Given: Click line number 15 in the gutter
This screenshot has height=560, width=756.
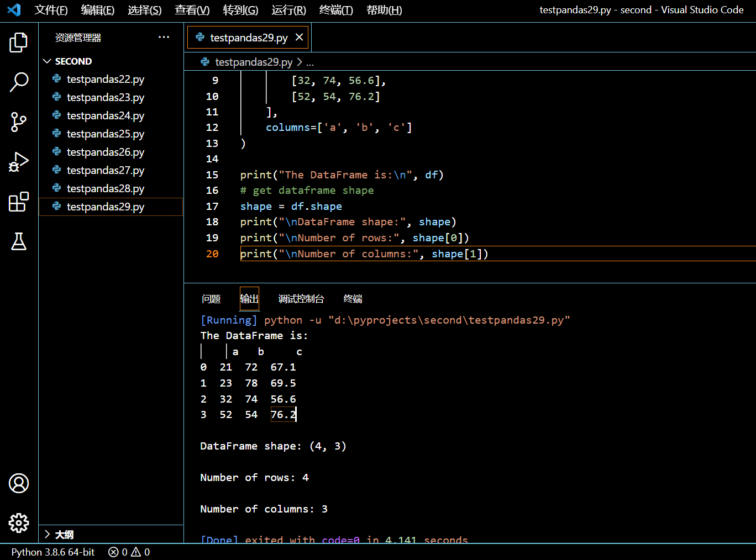Looking at the screenshot, I should tap(212, 175).
